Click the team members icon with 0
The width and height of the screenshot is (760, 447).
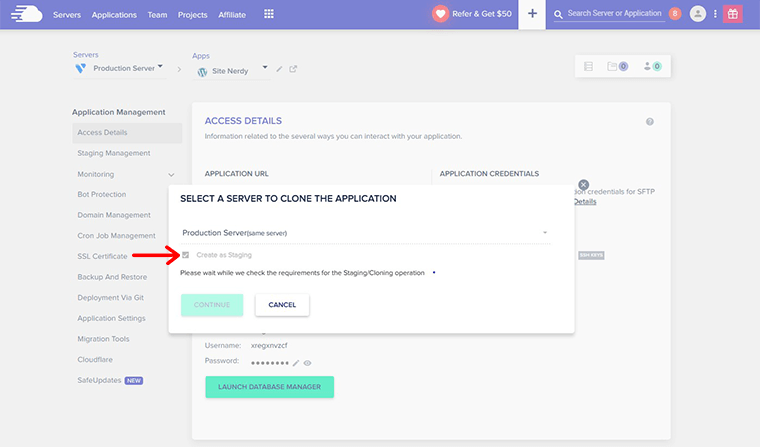652,66
